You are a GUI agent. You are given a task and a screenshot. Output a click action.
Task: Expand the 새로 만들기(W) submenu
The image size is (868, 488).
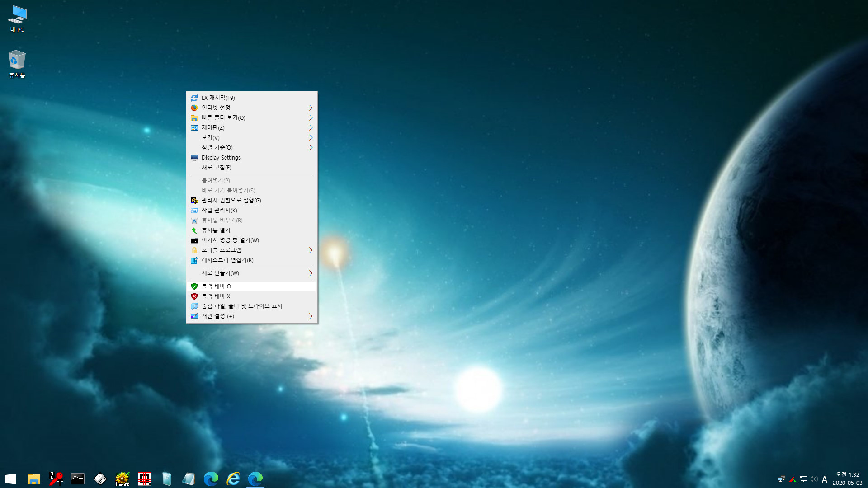[x=251, y=273]
